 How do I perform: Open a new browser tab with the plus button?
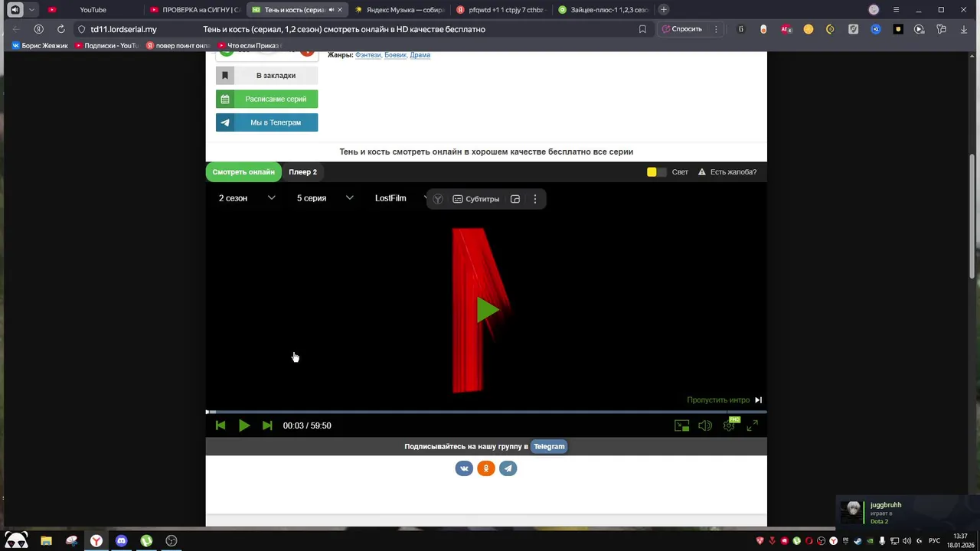pyautogui.click(x=664, y=10)
